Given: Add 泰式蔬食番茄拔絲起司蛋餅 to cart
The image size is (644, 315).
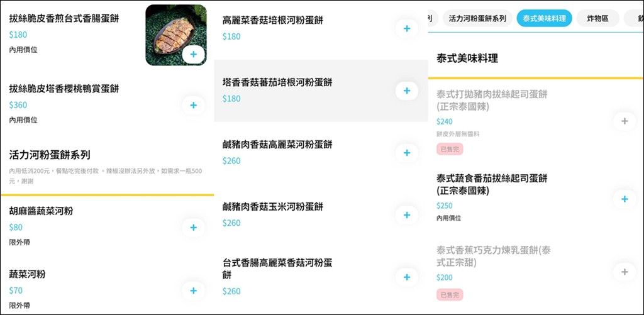Looking at the screenshot, I should 625,199.
